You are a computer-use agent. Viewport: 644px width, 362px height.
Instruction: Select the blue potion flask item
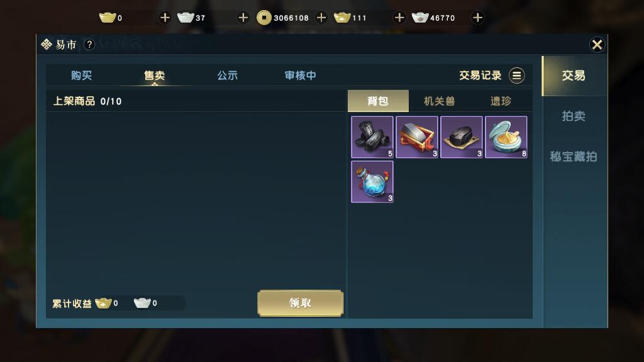click(x=372, y=182)
